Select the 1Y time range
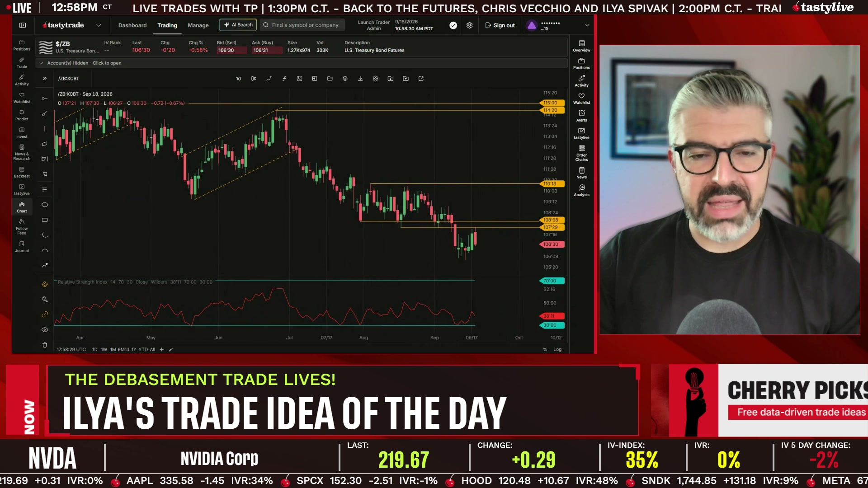Screen dimensions: 868x488 133,349
